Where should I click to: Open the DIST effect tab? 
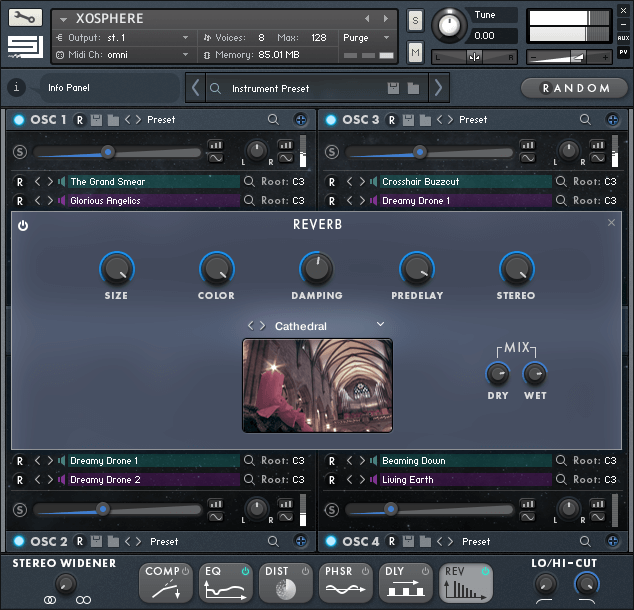pyautogui.click(x=286, y=583)
